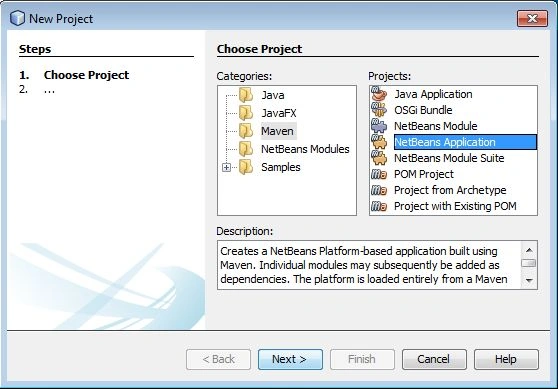Open Help for the wizard
Image resolution: width=558 pixels, height=389 pixels.
pos(506,359)
